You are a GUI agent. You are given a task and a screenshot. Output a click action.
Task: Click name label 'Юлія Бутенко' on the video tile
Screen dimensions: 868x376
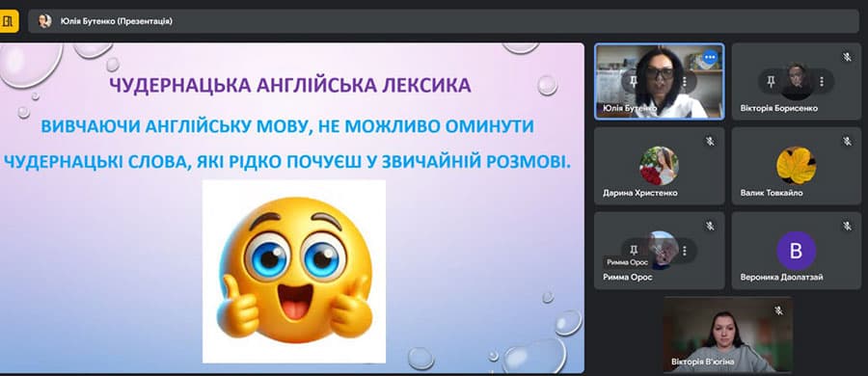pyautogui.click(x=630, y=109)
